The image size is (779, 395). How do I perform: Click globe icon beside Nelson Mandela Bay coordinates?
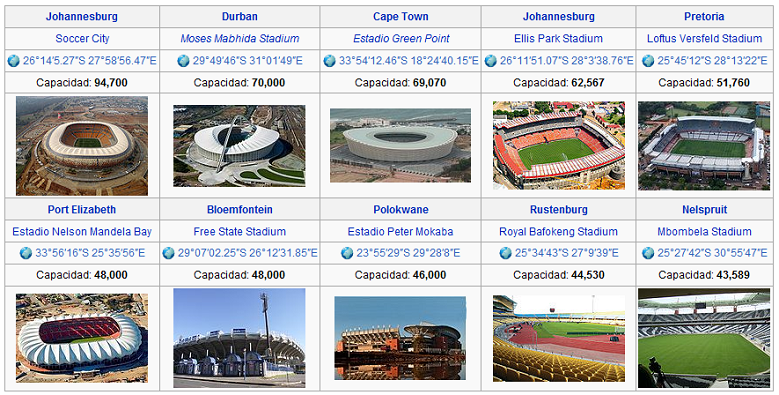coord(26,253)
